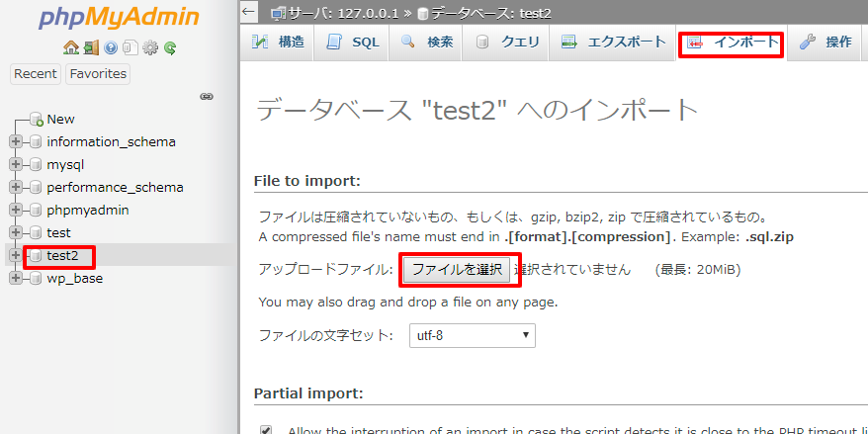The height and width of the screenshot is (434, 868).
Task: Open the file character set utf-8 dropdown
Action: click(472, 335)
